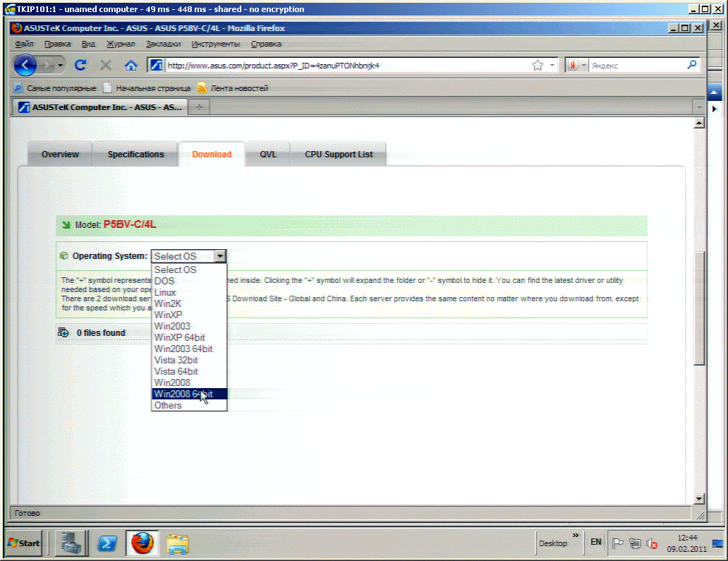Screen dimensions: 728x561
Task: Click the Action Center flag tray icon
Action: point(617,543)
